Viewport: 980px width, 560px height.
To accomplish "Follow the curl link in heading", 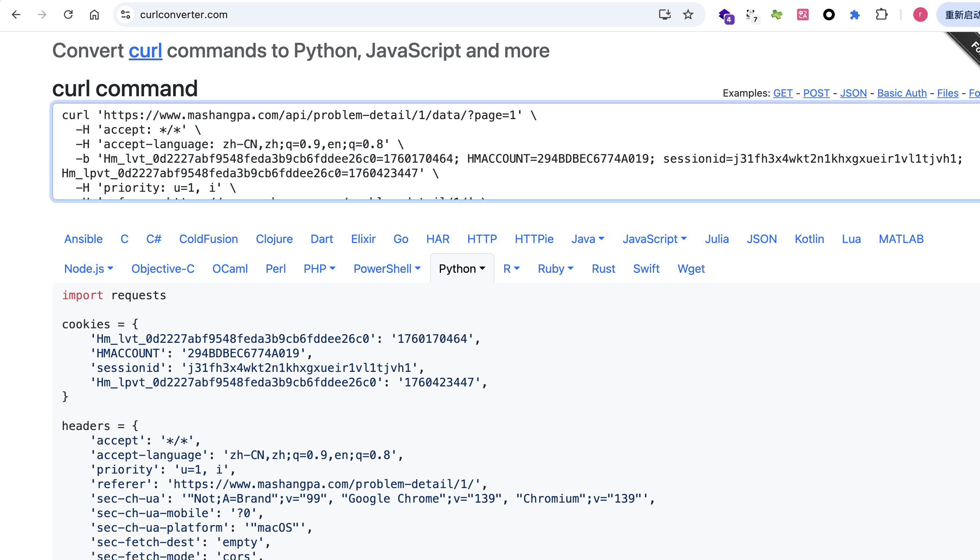I will point(145,51).
